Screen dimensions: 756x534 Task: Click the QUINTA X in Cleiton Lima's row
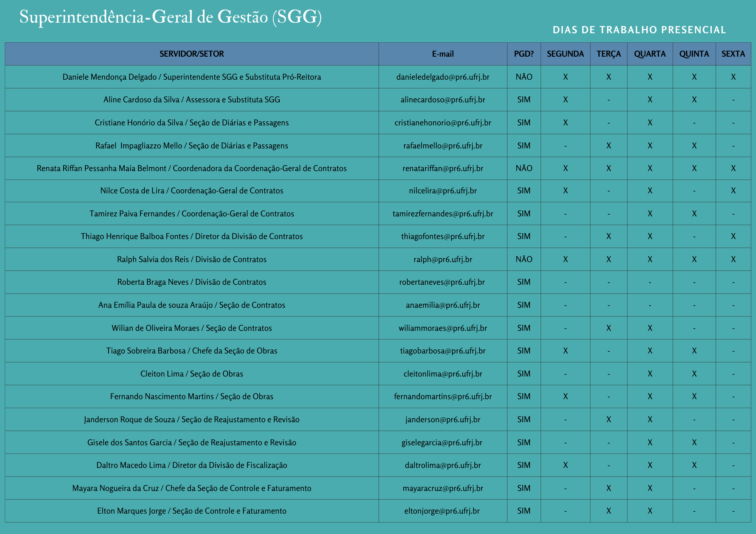(x=694, y=374)
